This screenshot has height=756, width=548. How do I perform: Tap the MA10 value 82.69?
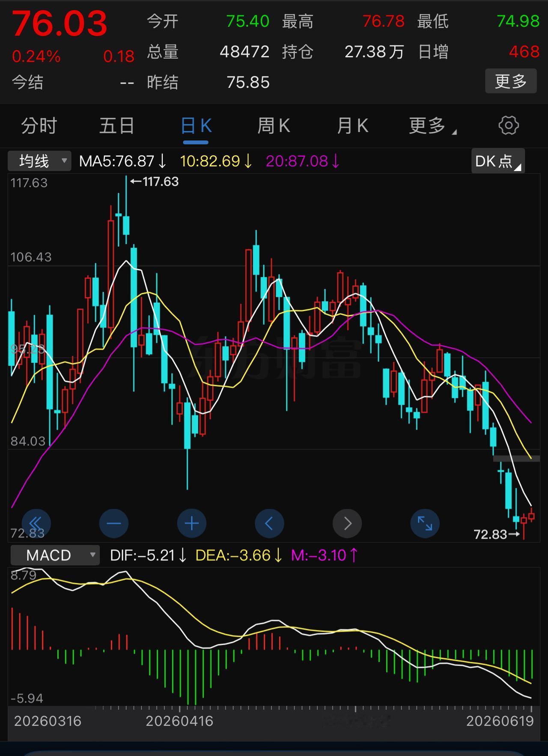[x=216, y=161]
